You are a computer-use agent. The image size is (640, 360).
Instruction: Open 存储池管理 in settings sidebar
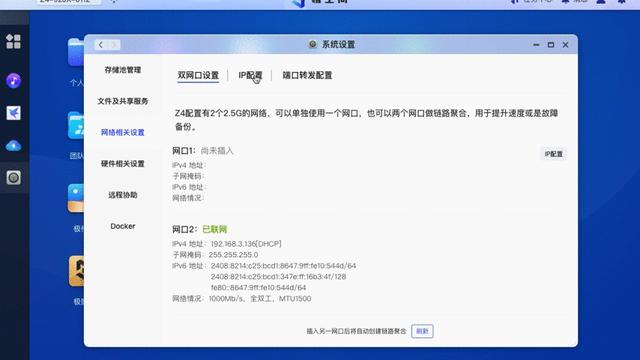122,70
